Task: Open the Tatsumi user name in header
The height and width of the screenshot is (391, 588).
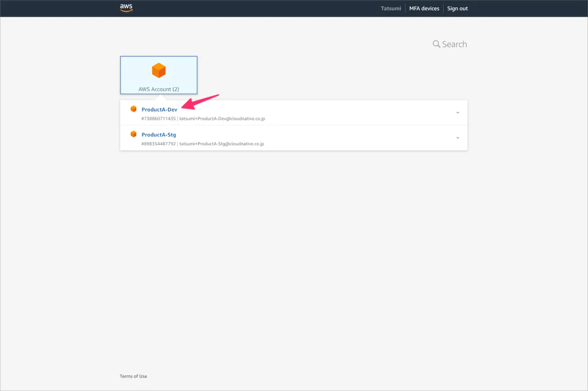Action: pos(391,8)
